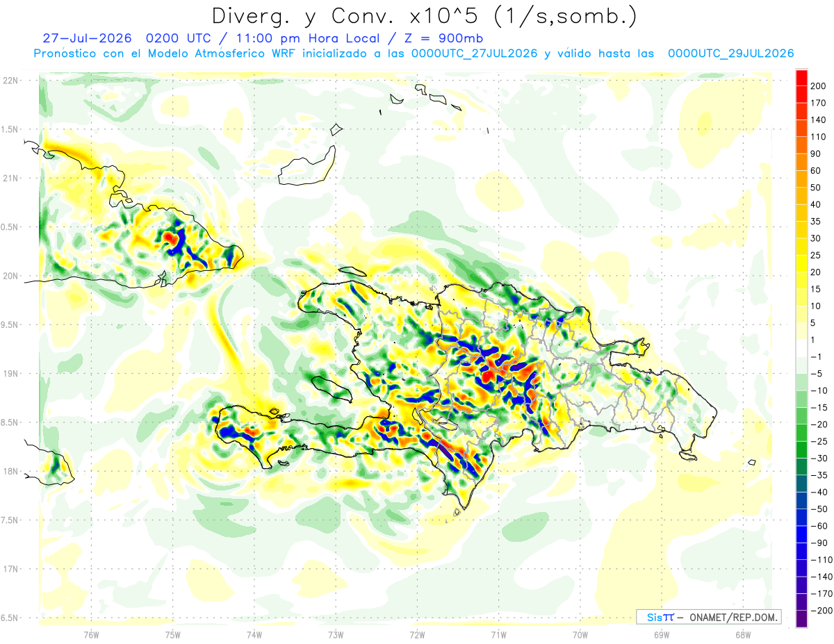Click the positive '90' colorbar value
This screenshot has height=644, width=834.
point(816,154)
